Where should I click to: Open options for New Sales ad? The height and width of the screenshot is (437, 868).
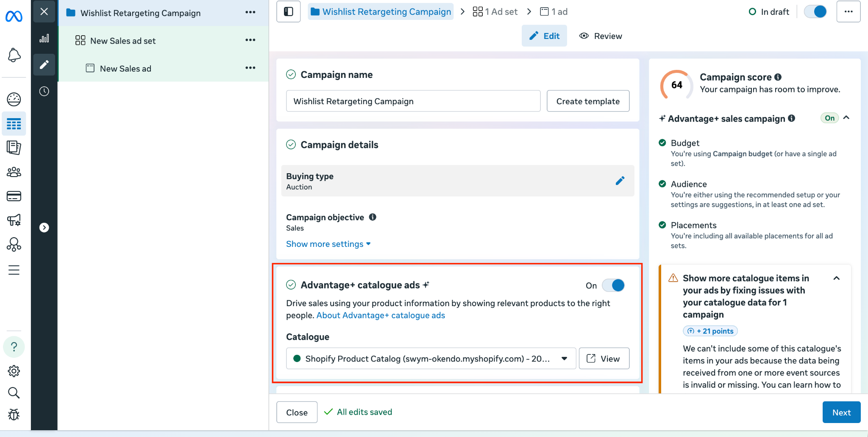(x=250, y=68)
